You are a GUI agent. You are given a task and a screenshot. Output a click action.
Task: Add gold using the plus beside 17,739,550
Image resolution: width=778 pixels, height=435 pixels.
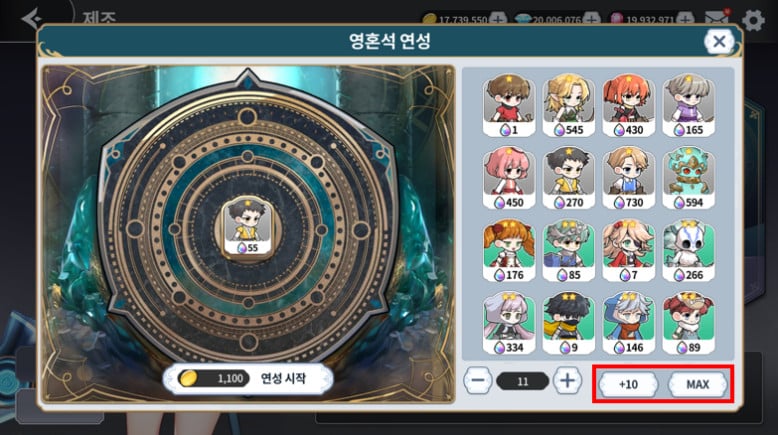tap(498, 19)
